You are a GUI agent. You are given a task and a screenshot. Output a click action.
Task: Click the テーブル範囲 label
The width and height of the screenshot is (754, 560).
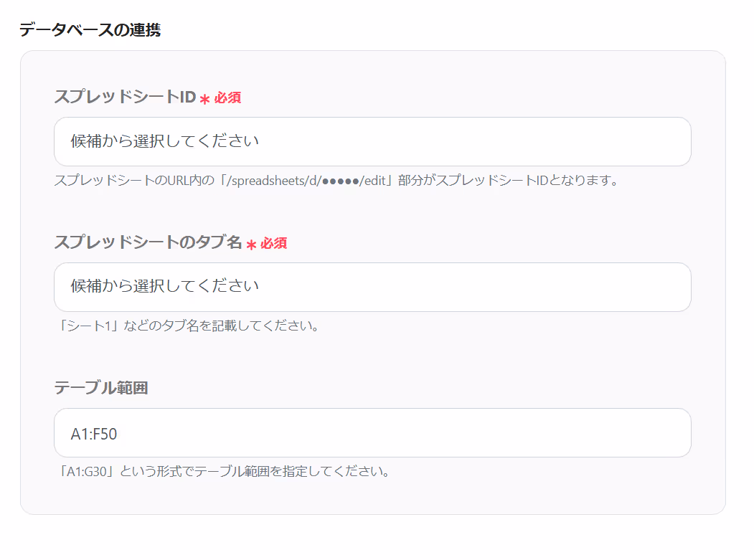point(101,387)
